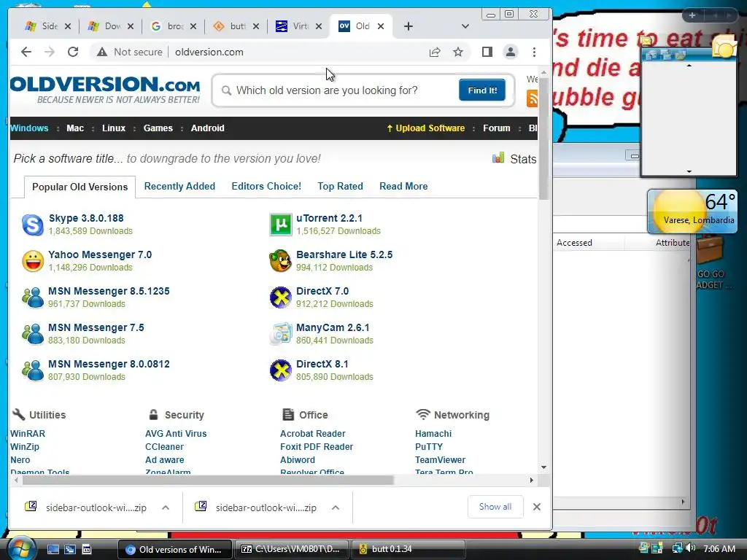This screenshot has height=560, width=747.
Task: Click the Not secure warning icon
Action: pyautogui.click(x=102, y=52)
